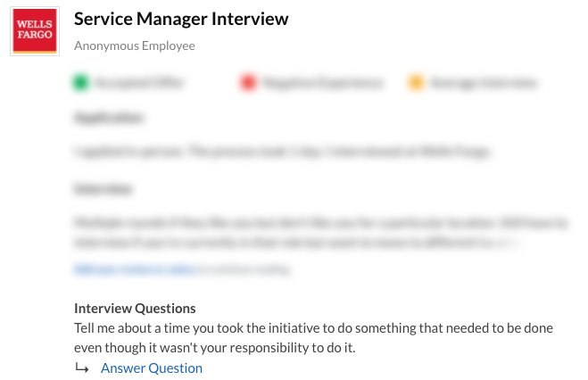Click the blurred label beside red dot
The width and height of the screenshot is (588, 380).
click(323, 82)
